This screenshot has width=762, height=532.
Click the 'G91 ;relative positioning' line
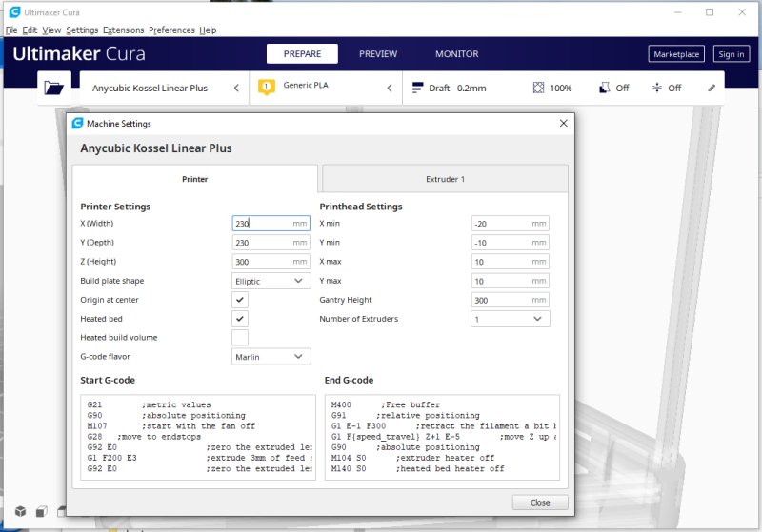[406, 416]
